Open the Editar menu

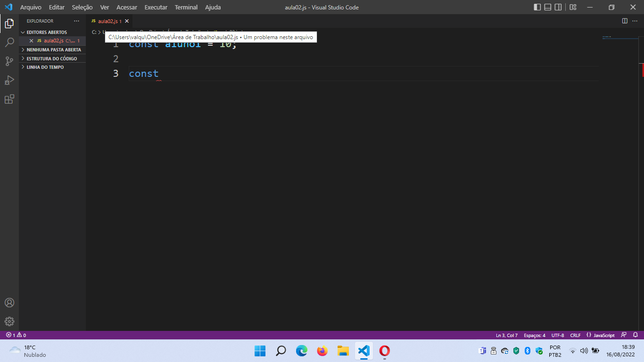pyautogui.click(x=57, y=7)
